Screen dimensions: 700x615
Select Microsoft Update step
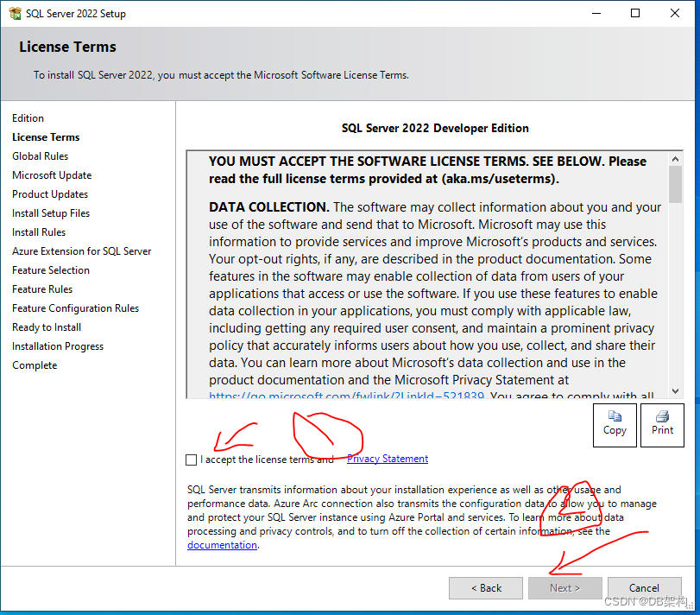[x=52, y=174]
